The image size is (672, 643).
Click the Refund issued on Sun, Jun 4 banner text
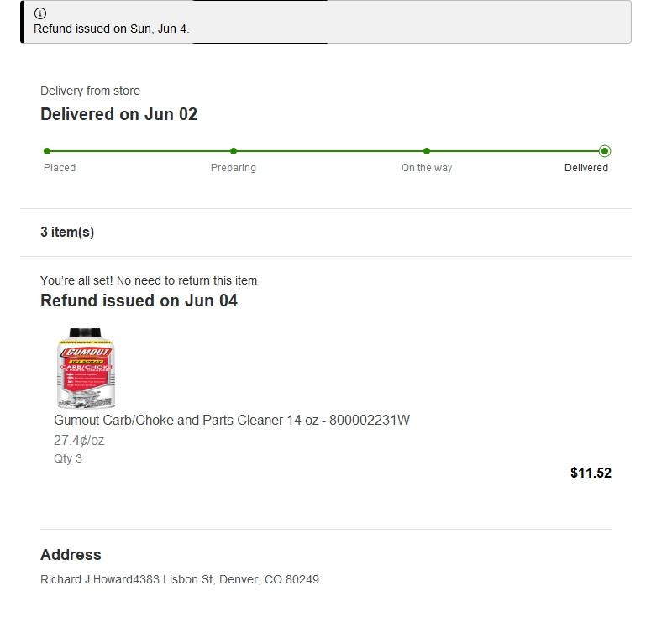112,29
